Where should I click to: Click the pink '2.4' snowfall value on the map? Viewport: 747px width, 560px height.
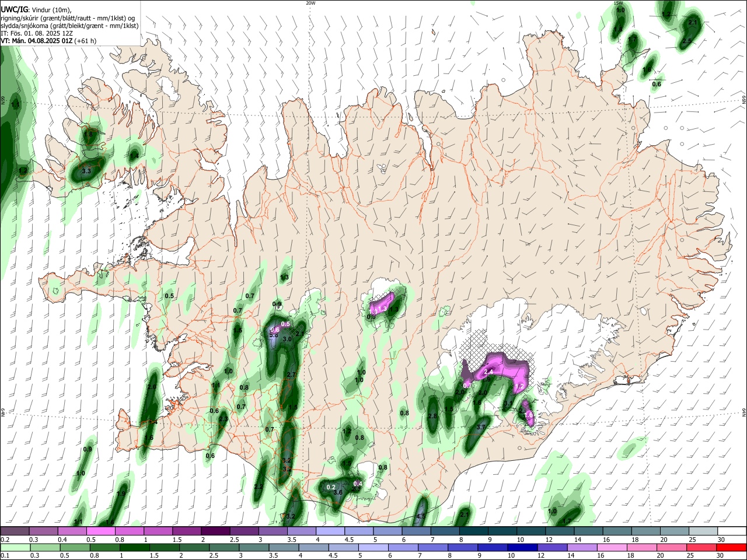click(x=489, y=372)
